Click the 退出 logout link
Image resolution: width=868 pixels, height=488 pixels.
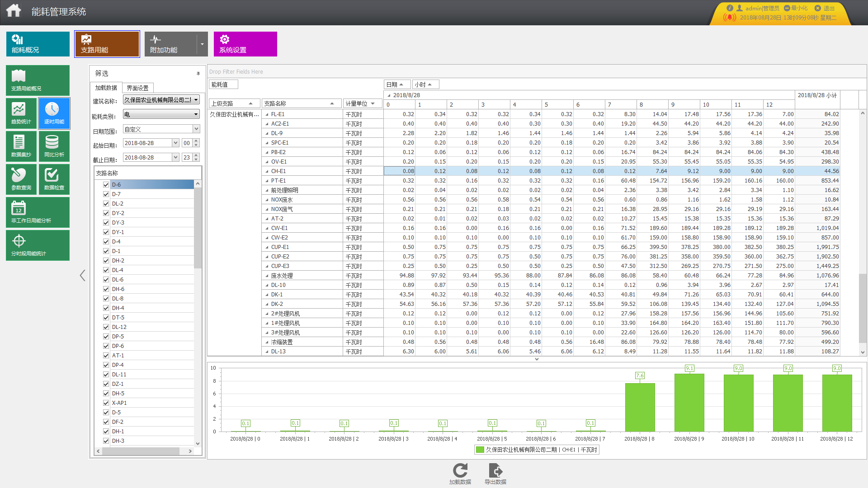pos(825,8)
